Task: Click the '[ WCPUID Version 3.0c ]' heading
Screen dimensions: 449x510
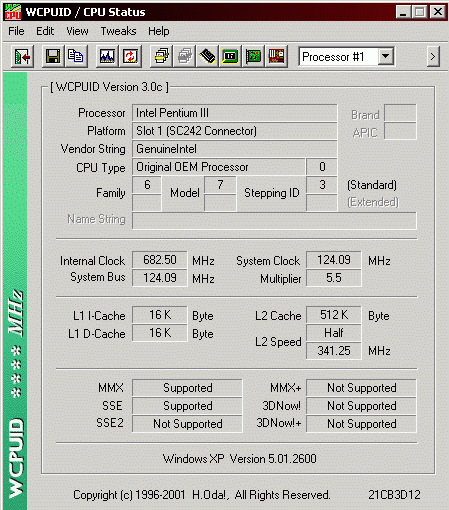Action: click(109, 87)
